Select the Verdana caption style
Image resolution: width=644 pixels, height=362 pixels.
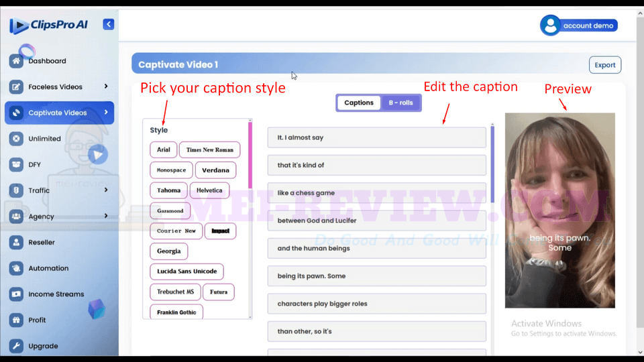tap(215, 170)
